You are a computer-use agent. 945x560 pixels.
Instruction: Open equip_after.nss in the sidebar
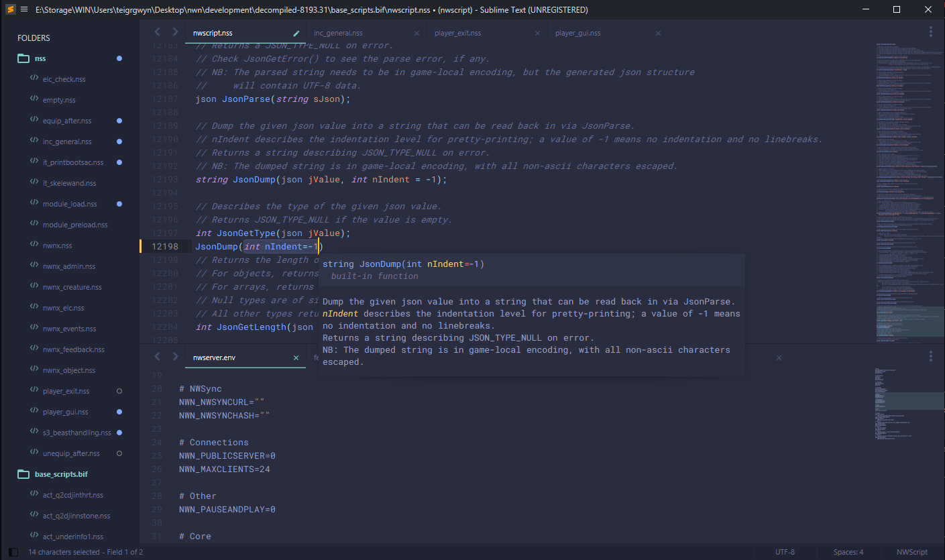pyautogui.click(x=67, y=121)
